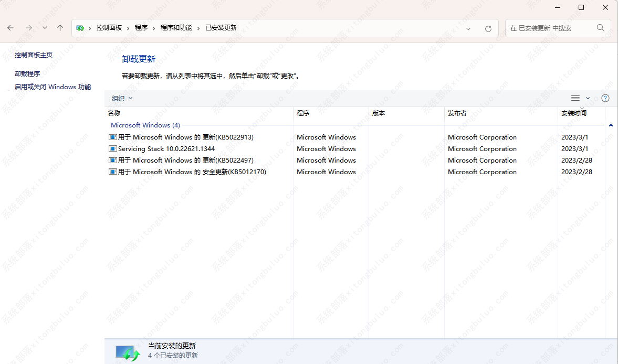This screenshot has width=618, height=364.
Task: Open 控制面板主页 link
Action: click(x=34, y=55)
